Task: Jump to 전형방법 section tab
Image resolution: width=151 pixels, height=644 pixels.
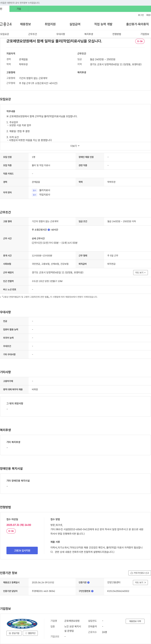Action: click(x=117, y=34)
